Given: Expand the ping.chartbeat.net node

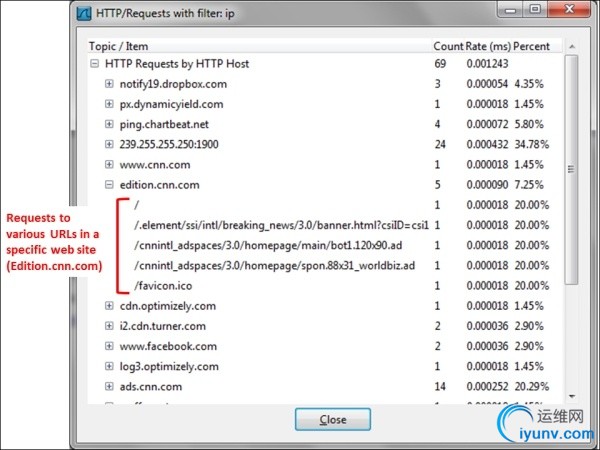Looking at the screenshot, I should (109, 124).
